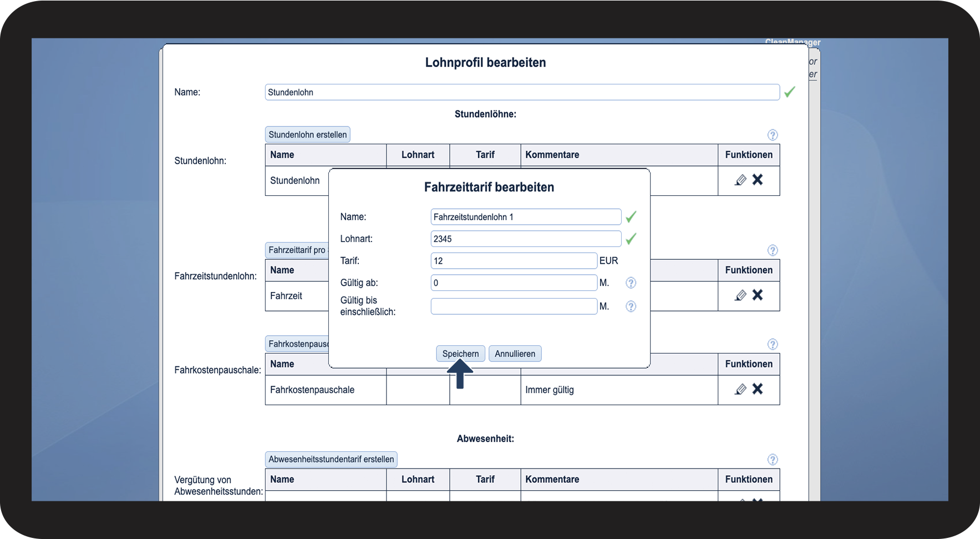
Task: Click the Fahrzeittarif bearbeiten dialog title
Action: pos(489,187)
